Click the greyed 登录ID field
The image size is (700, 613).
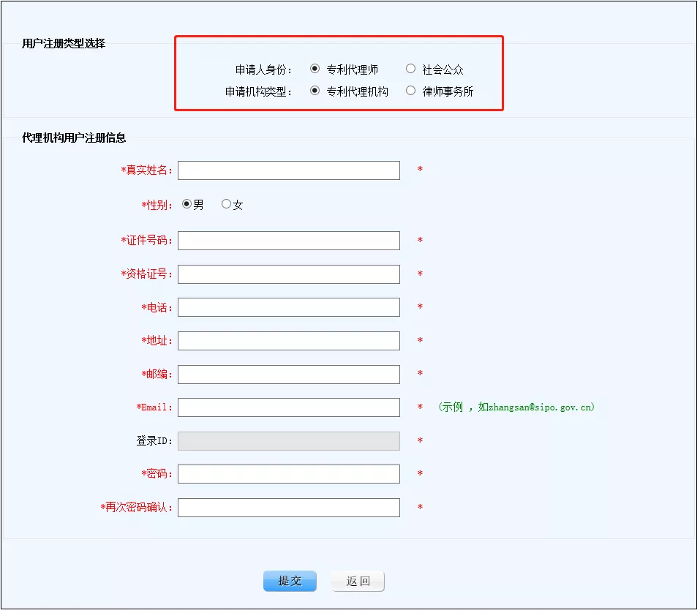point(289,440)
